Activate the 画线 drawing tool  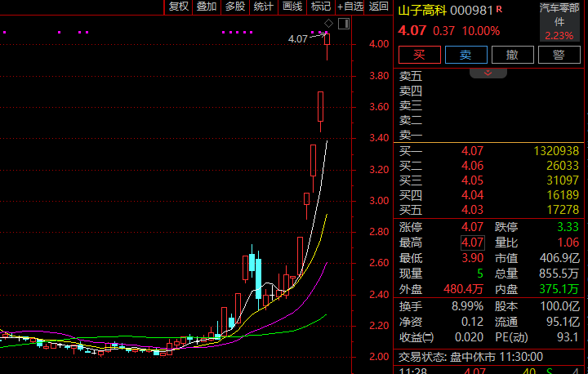(292, 7)
